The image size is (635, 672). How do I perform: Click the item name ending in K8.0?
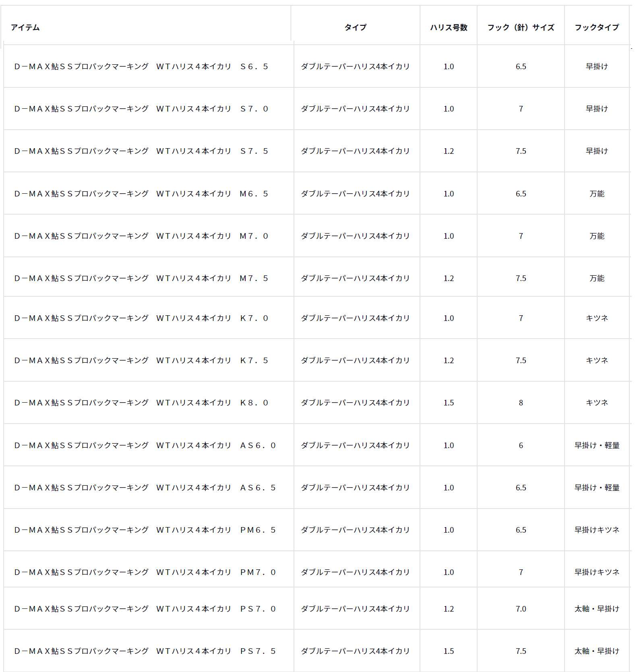click(141, 403)
